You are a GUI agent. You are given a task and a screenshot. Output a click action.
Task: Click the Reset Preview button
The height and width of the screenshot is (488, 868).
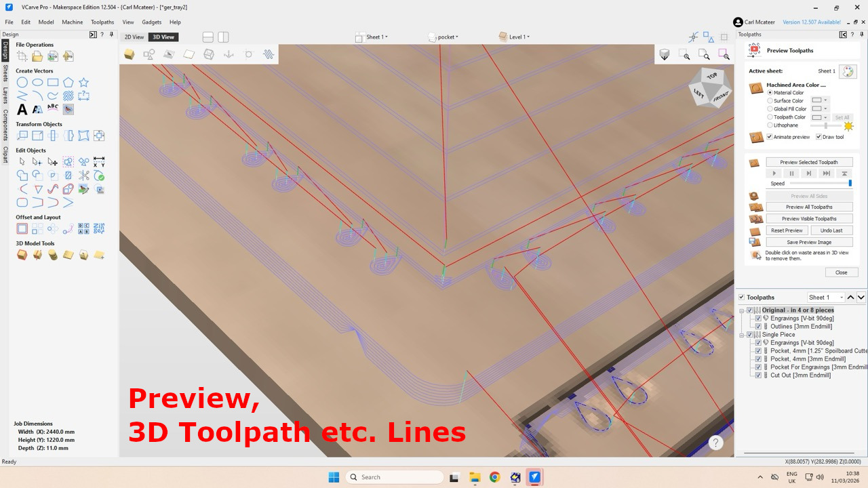(786, 230)
